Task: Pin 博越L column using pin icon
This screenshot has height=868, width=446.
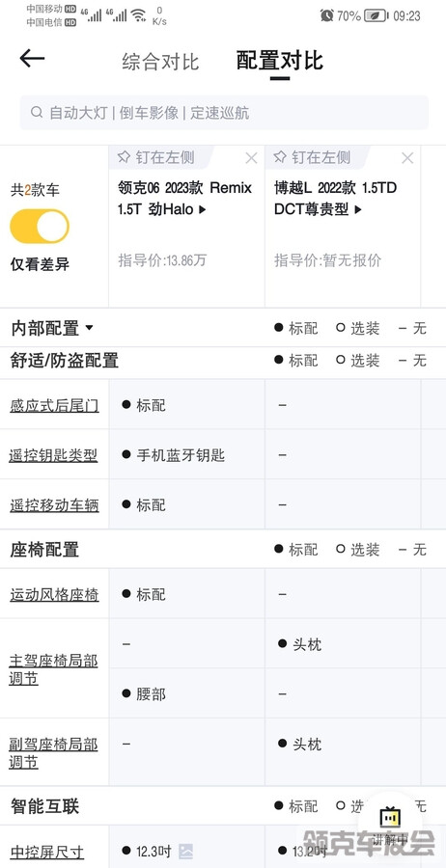Action: (x=280, y=158)
